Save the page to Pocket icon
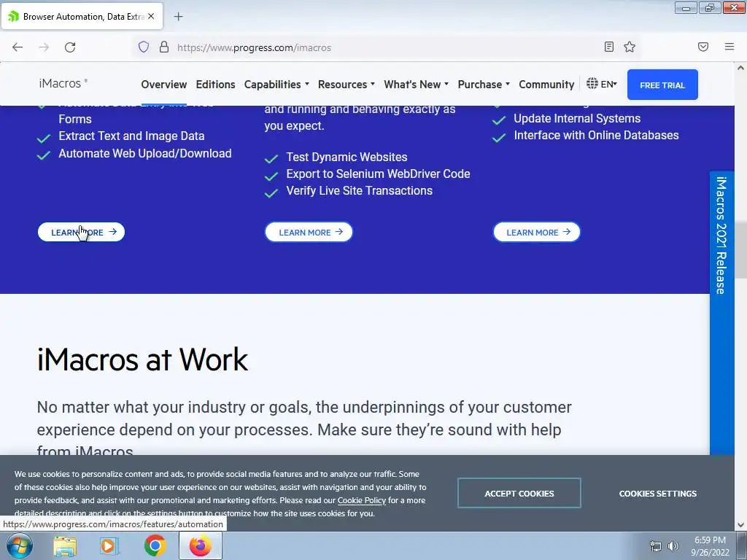 click(x=703, y=47)
